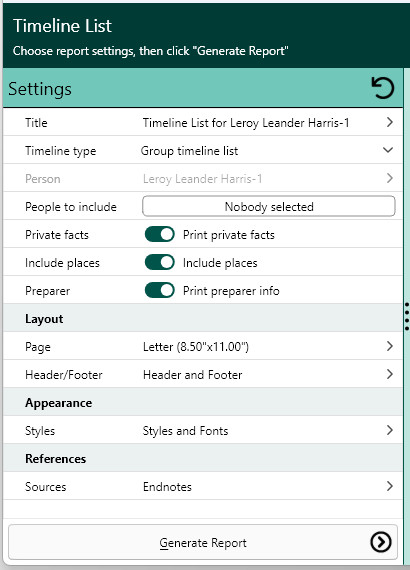The height and width of the screenshot is (570, 410).
Task: Reset settings with the circular arrow icon
Action: (x=383, y=88)
